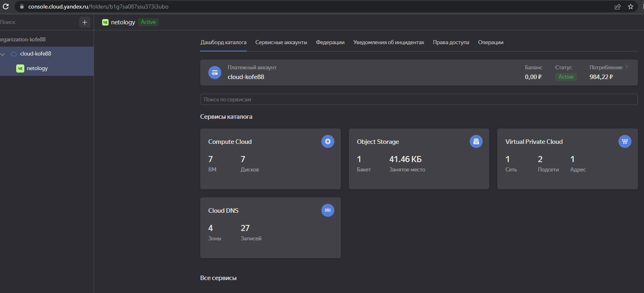Reload the page with browser refresh icon
Viewport: 644px width, 293px height.
pyautogui.click(x=6, y=6)
